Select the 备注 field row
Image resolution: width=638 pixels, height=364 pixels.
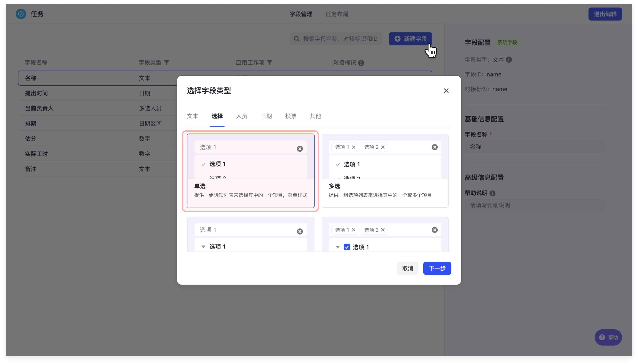(x=98, y=169)
